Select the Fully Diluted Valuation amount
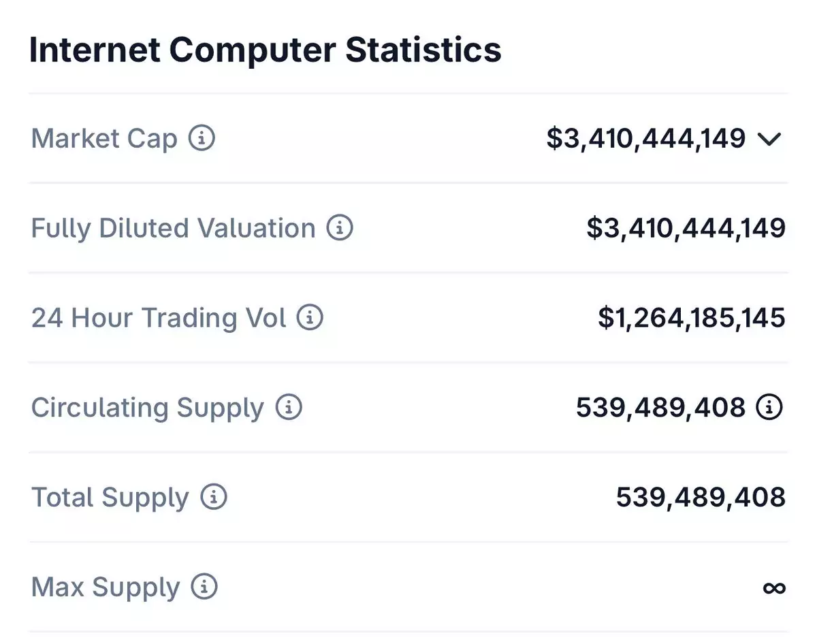Viewport: 817px width, 644px height. coord(686,228)
